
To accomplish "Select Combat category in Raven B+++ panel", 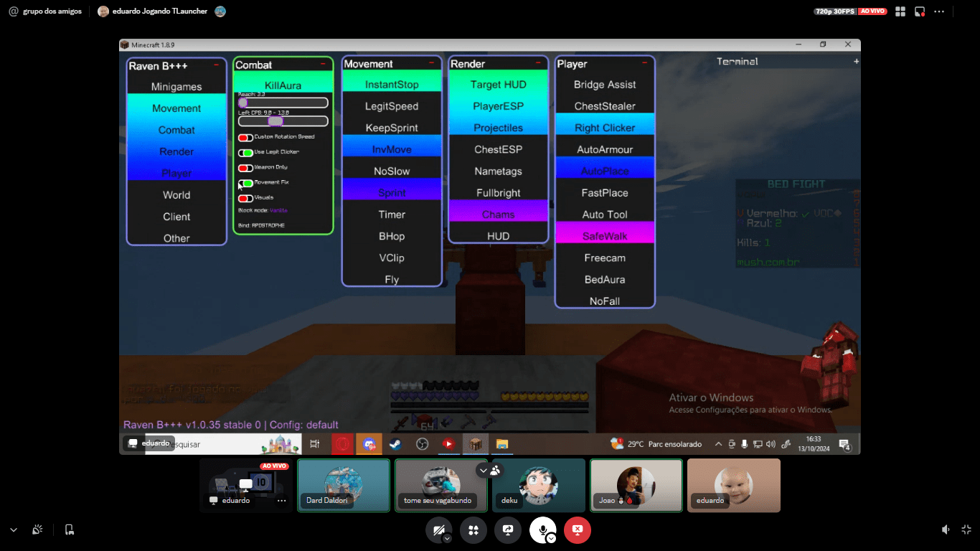I will point(176,130).
